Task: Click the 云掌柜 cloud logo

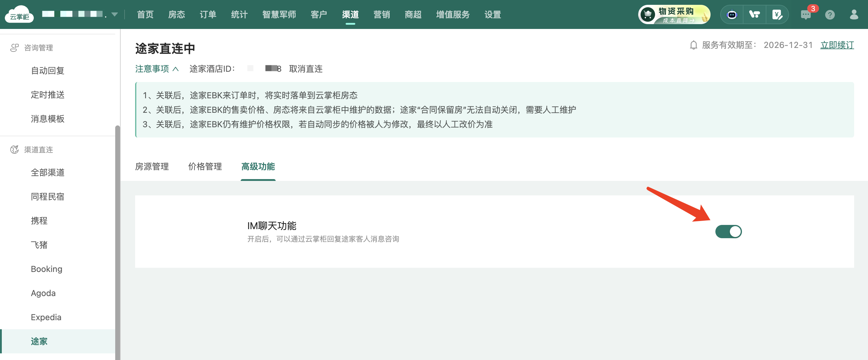Action: pos(19,14)
